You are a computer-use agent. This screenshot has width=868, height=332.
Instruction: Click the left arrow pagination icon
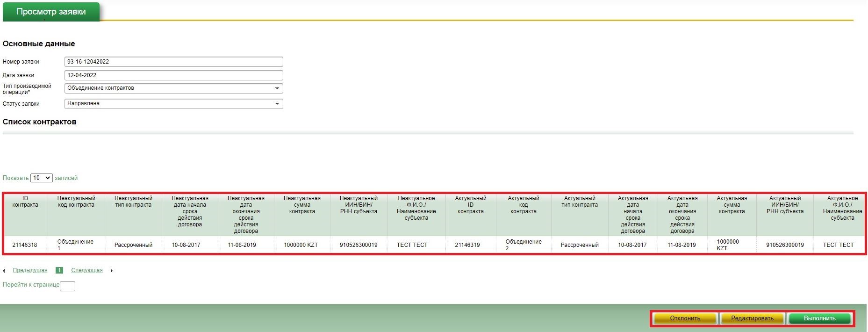point(4,271)
